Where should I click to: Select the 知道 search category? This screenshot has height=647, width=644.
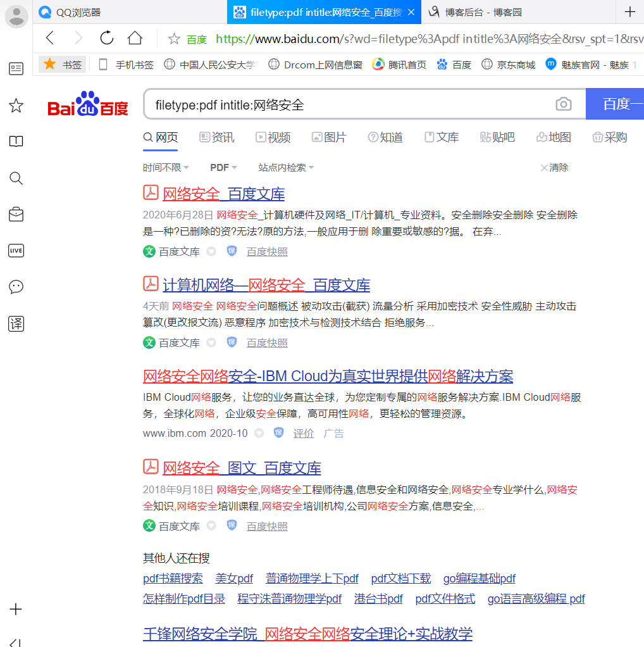(385, 137)
